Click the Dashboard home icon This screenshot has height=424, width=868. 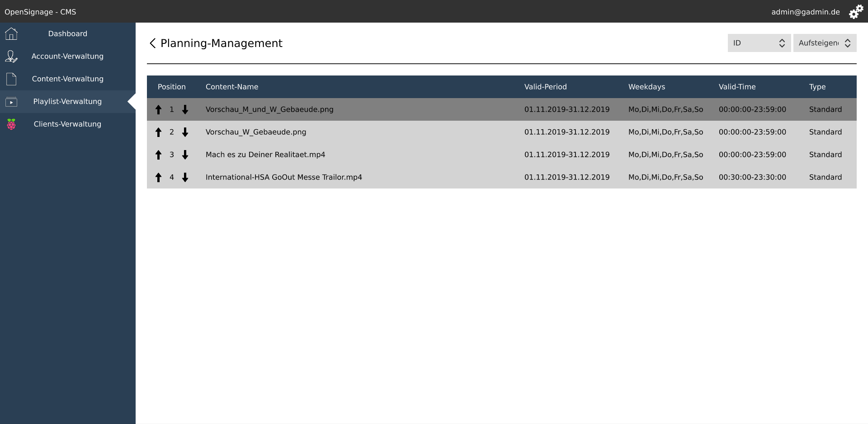click(11, 33)
